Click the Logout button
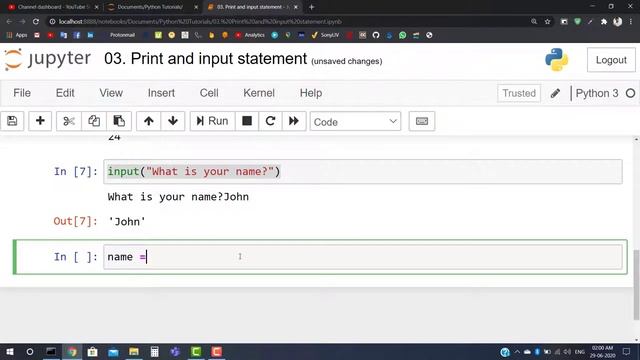This screenshot has height=360, width=640. pos(611,60)
